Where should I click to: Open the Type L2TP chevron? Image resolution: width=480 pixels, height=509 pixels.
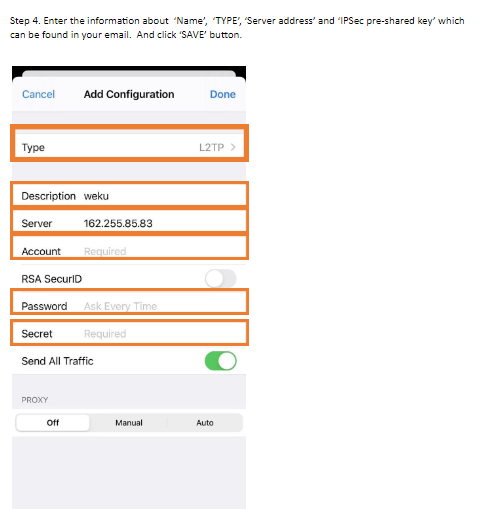[x=233, y=147]
